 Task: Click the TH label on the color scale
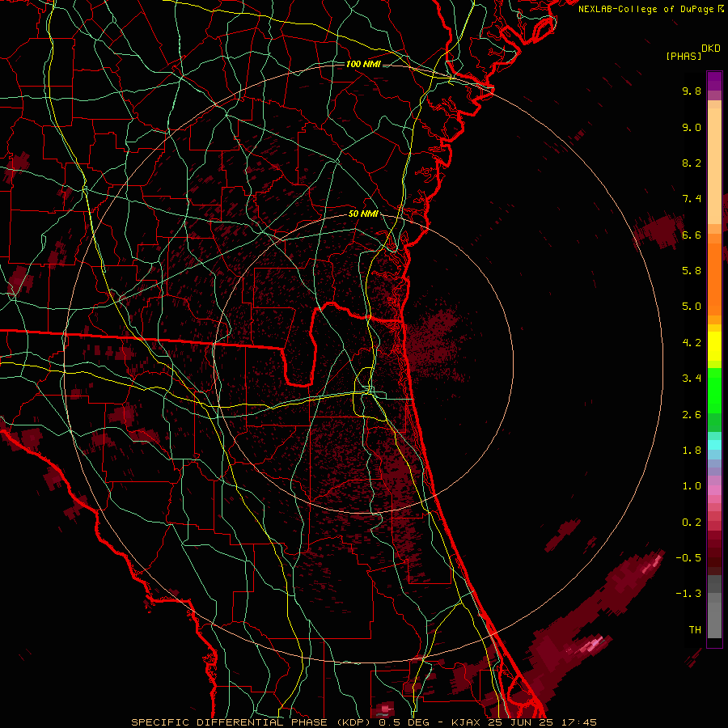point(695,630)
